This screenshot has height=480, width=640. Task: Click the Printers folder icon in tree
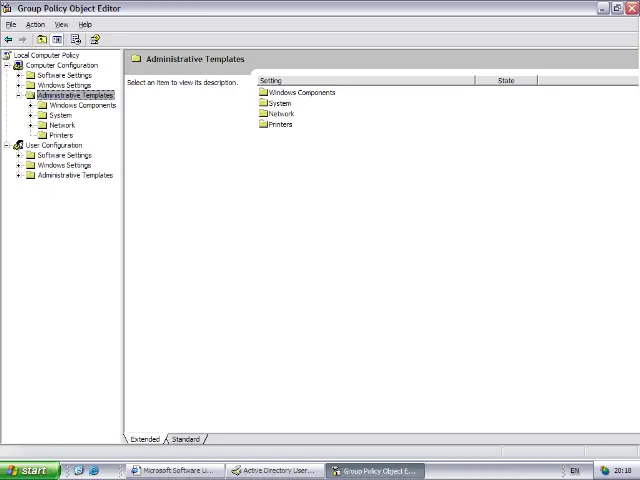(x=42, y=135)
